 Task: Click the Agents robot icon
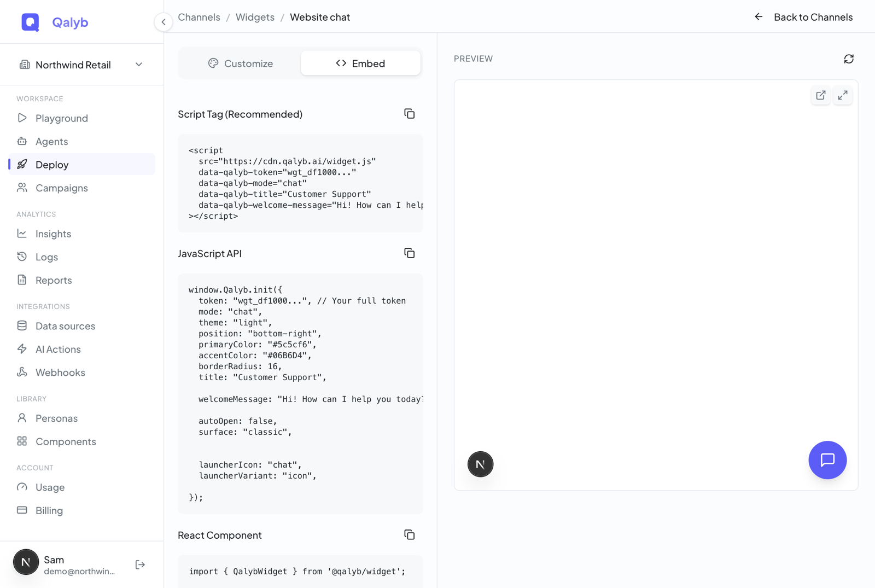click(22, 141)
